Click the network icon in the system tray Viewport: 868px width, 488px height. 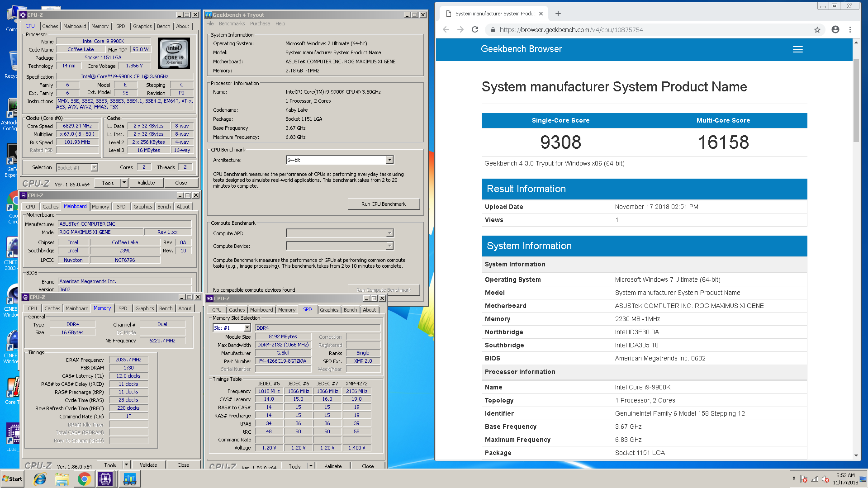tap(815, 479)
